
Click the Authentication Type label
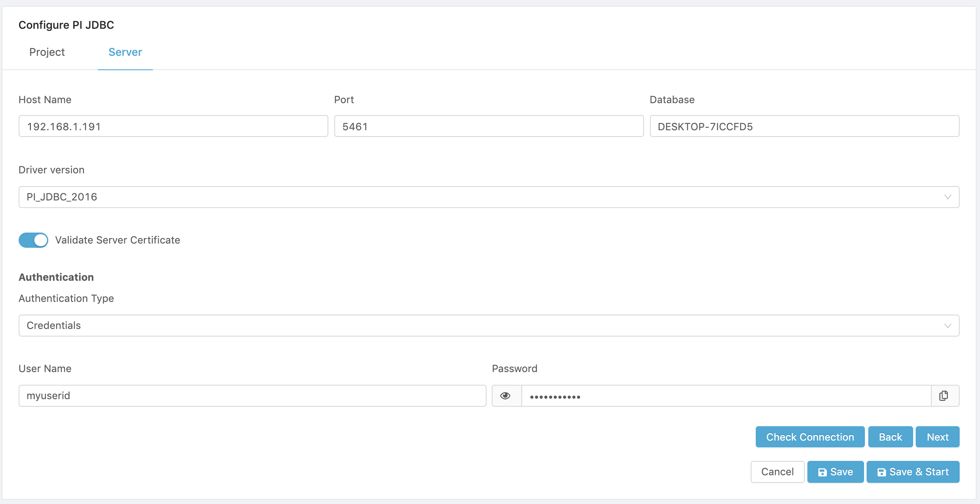click(x=66, y=299)
